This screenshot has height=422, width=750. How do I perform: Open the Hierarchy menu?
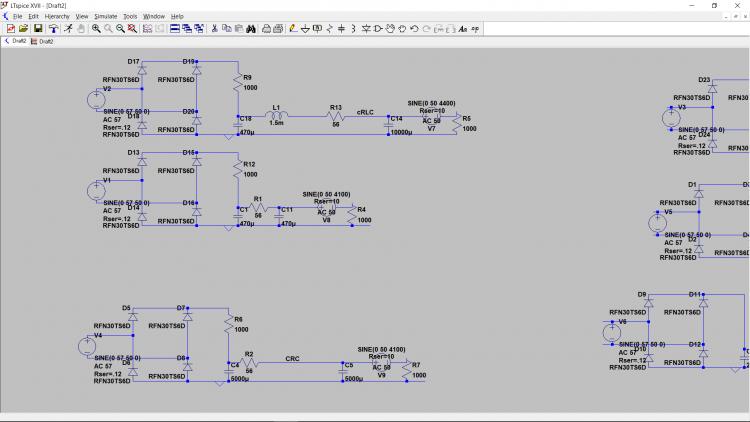pos(57,17)
